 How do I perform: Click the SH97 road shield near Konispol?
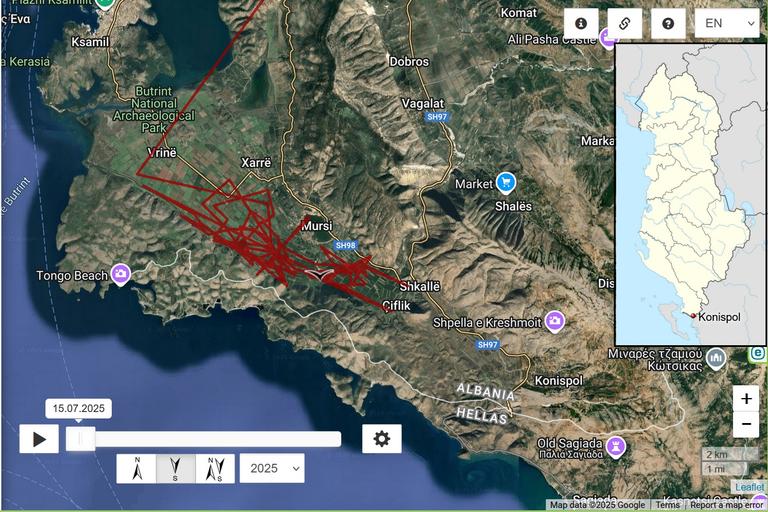[x=487, y=344]
